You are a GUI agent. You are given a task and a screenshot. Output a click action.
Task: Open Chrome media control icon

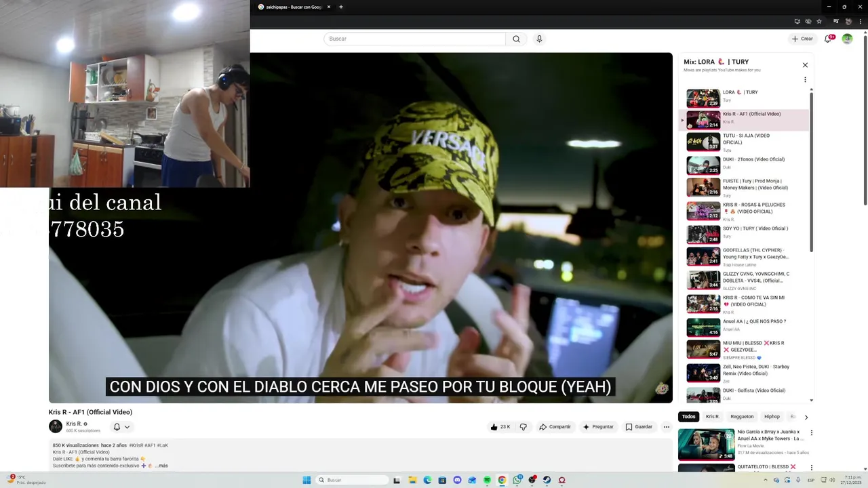point(836,21)
